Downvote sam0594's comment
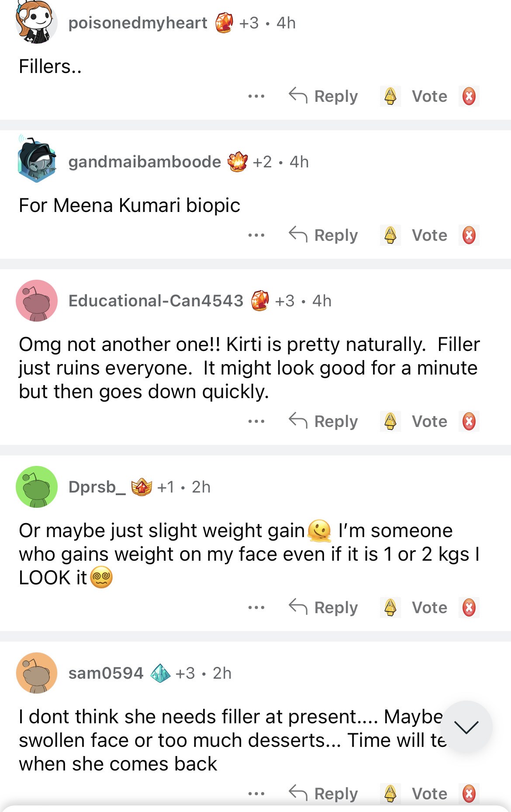The width and height of the screenshot is (511, 812). pos(469,794)
